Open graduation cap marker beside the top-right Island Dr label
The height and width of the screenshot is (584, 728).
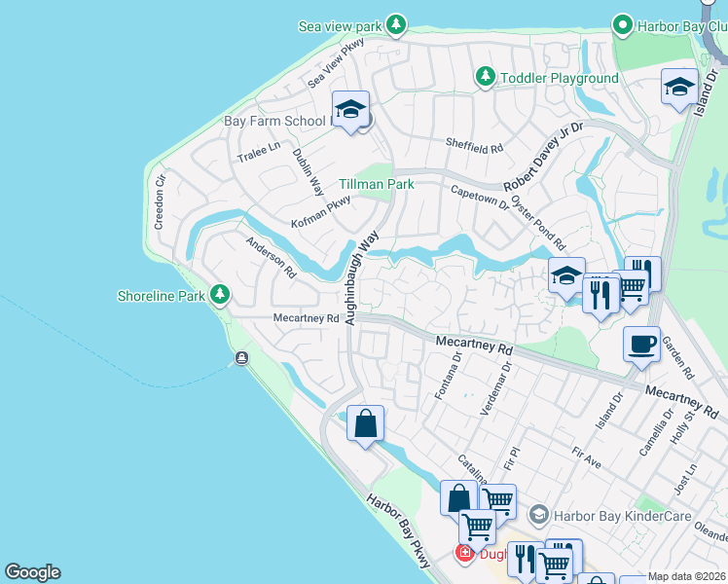point(679,90)
